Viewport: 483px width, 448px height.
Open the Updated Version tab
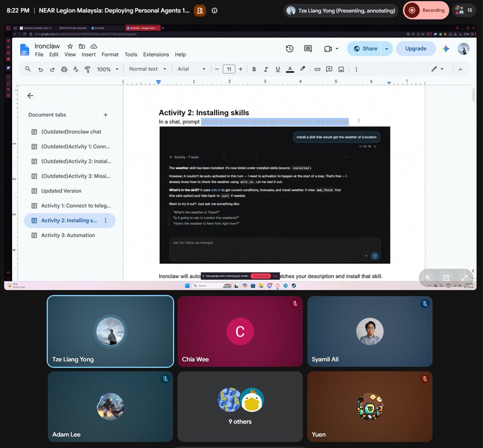click(x=61, y=191)
